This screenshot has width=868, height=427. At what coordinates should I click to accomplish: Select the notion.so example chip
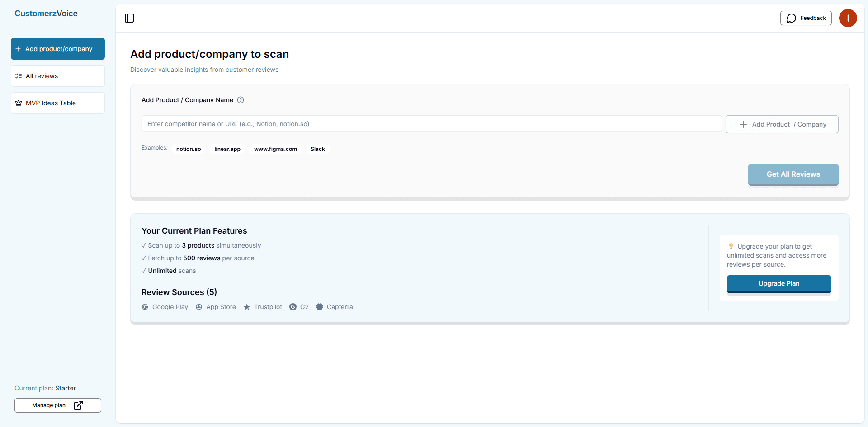[189, 149]
